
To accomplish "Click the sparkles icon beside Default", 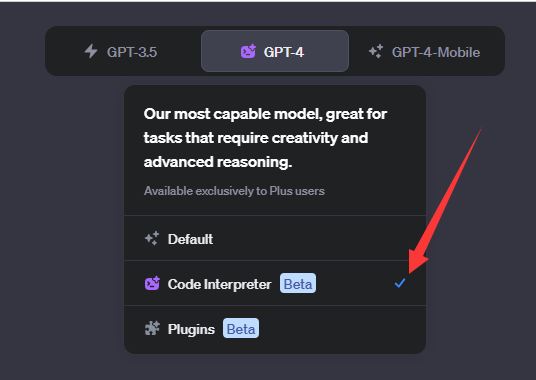I will [152, 238].
